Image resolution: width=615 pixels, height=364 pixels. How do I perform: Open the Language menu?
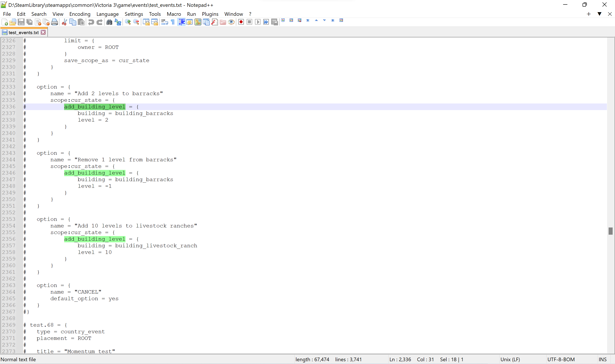click(x=107, y=14)
